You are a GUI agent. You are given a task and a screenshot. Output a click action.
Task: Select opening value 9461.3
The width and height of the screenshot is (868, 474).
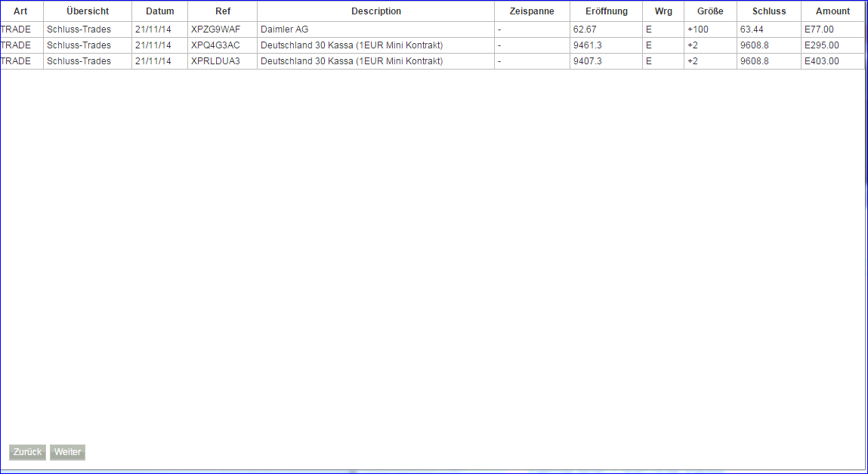pos(606,45)
